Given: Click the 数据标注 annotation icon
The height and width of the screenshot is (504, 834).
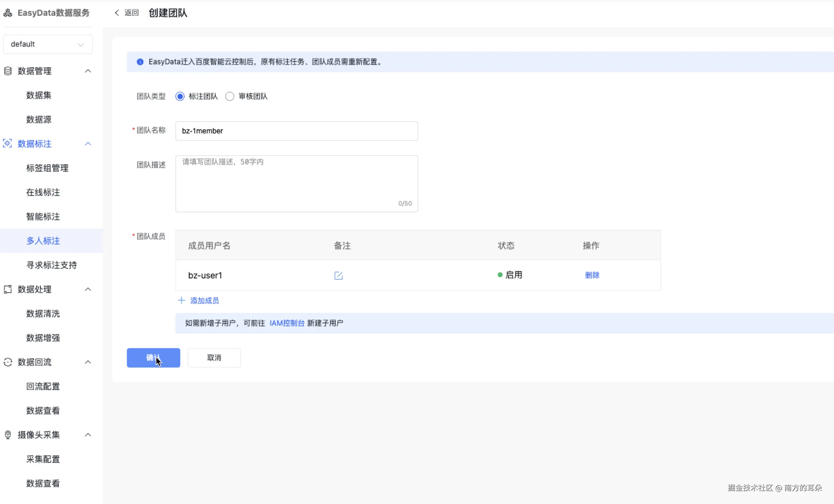Looking at the screenshot, I should click(8, 143).
